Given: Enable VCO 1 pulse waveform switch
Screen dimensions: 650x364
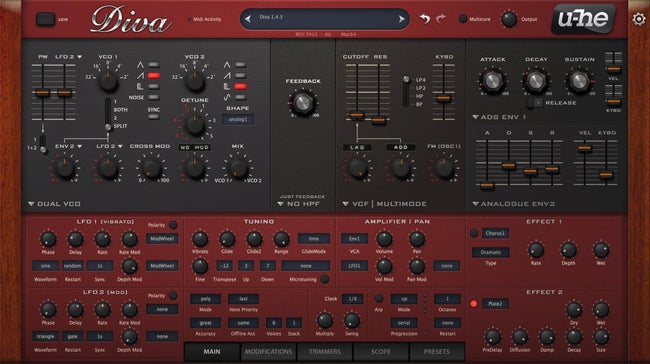Looking at the screenshot, I should point(153,86).
